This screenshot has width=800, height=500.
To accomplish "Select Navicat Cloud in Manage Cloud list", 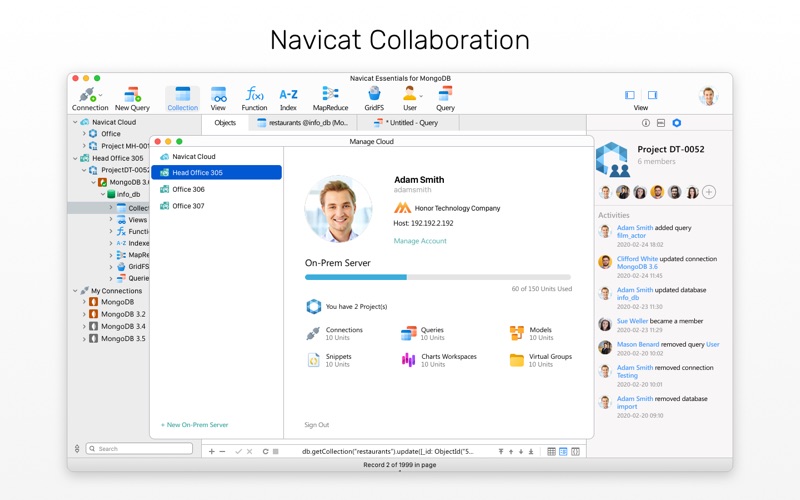I will [216, 157].
